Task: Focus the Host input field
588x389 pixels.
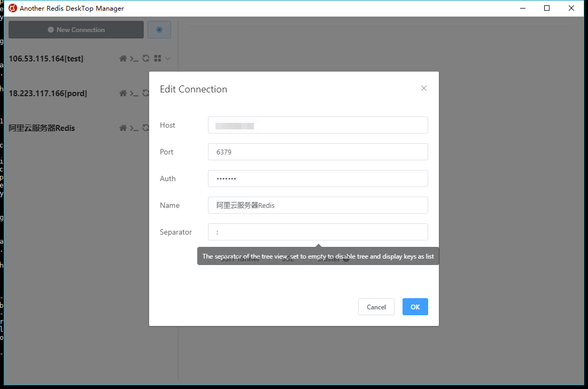Action: (318, 125)
